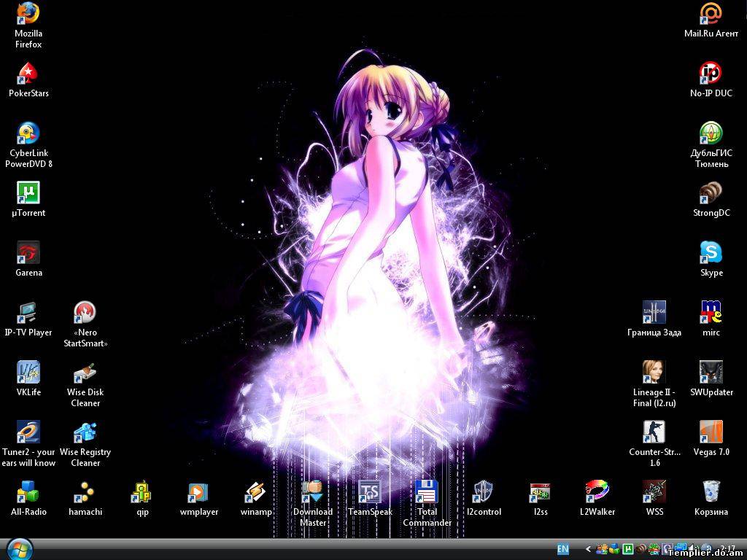Viewport: 747px width, 560px height.
Task: Select the Garena shortcut
Action: (28, 253)
